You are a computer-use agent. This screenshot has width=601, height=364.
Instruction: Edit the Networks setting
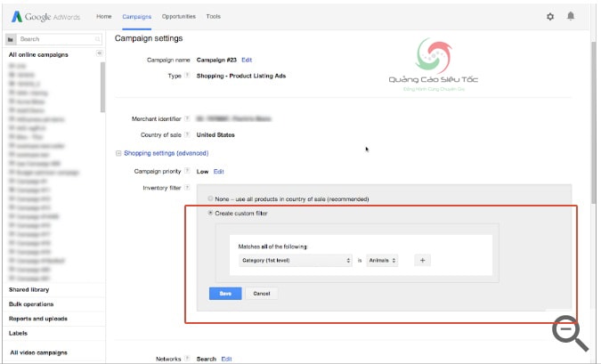coord(226,359)
